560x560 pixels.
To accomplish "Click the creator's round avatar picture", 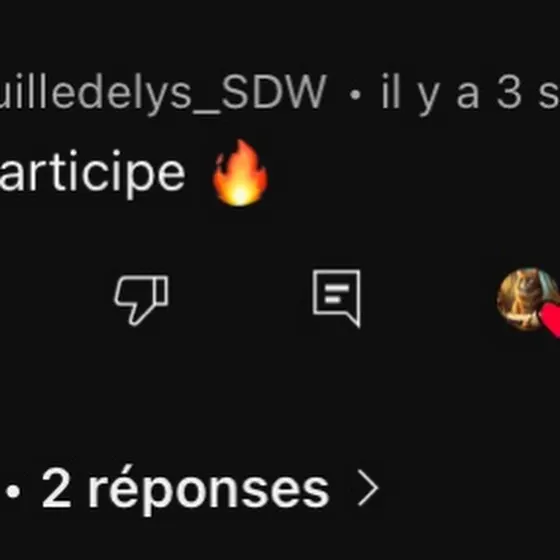I will click(528, 299).
